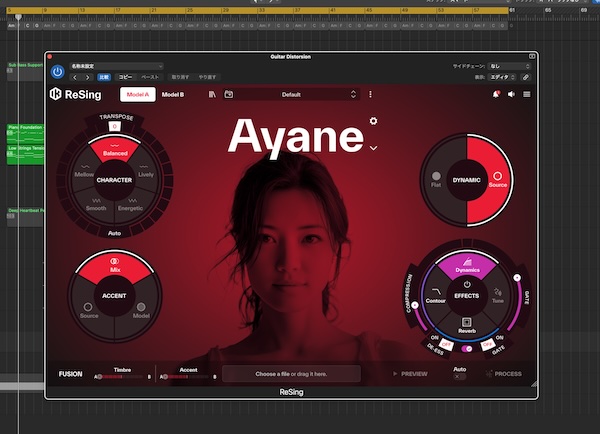Select the Smooth character segment
Viewport: 600px width, 434px height.
click(x=96, y=205)
